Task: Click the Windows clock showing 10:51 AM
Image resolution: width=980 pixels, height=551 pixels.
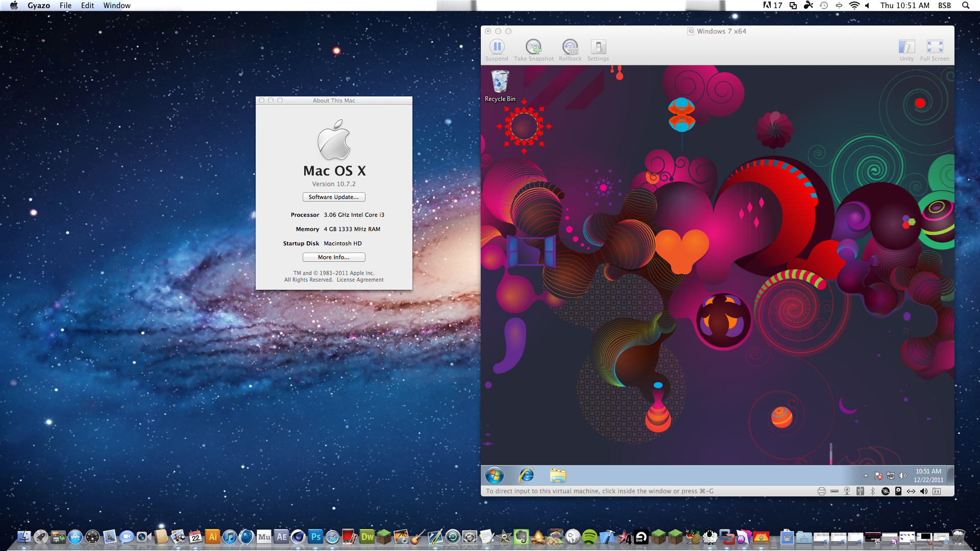Action: click(928, 475)
